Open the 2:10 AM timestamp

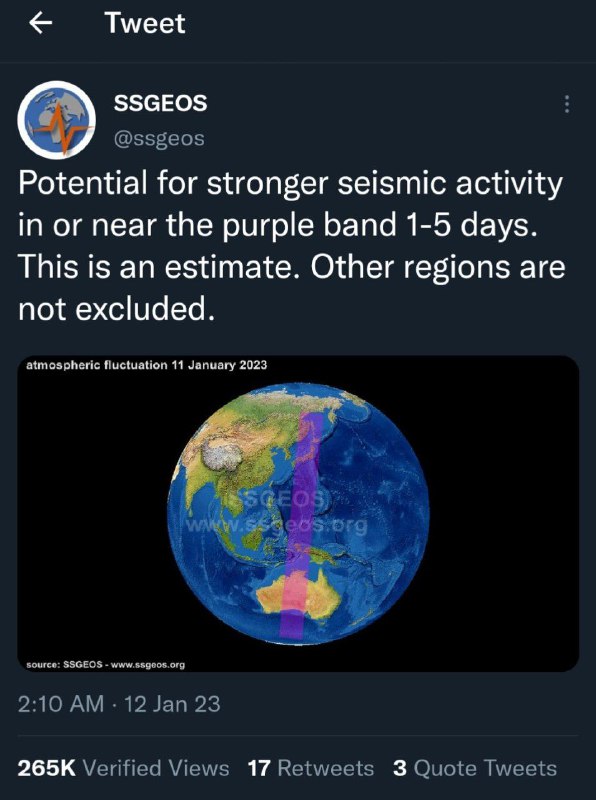coord(61,704)
